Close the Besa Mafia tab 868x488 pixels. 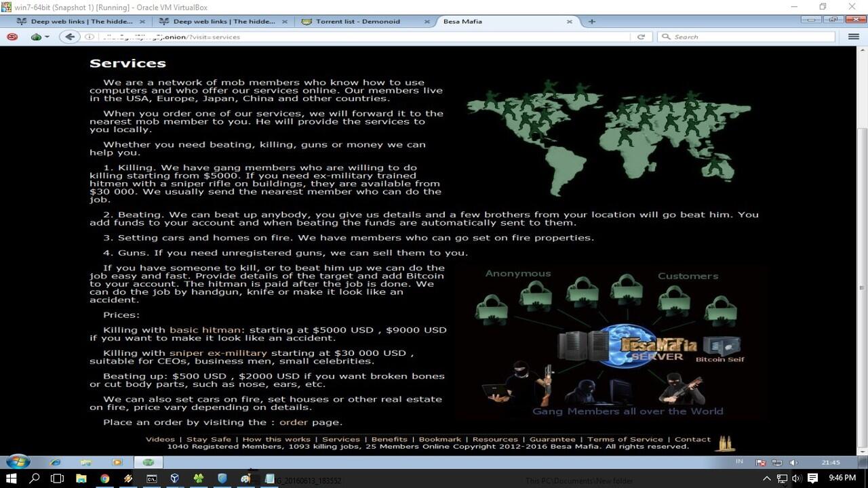pos(570,22)
